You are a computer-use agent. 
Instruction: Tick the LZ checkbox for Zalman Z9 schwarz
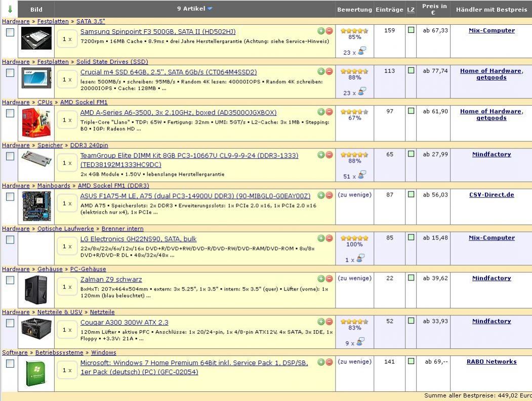pyautogui.click(x=411, y=278)
